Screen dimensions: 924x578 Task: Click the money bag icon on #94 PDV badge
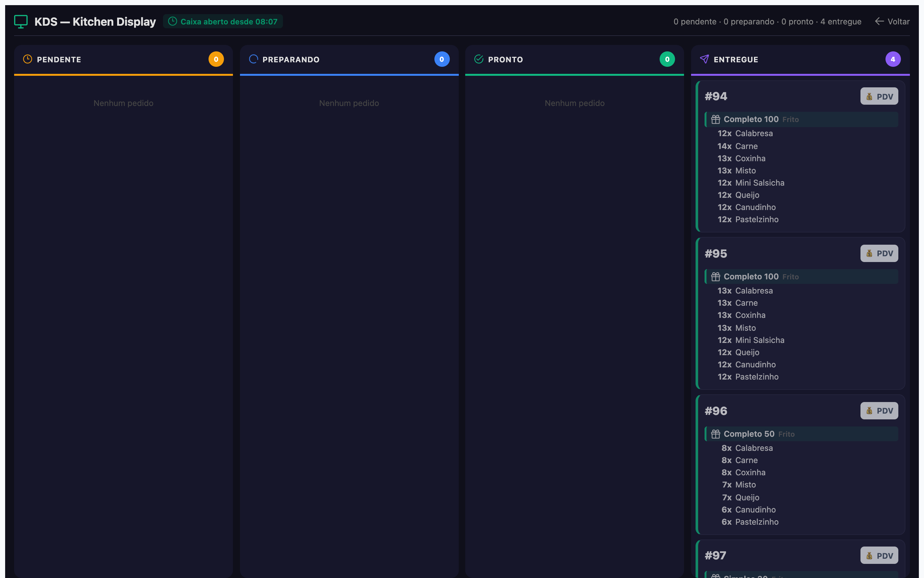pyautogui.click(x=869, y=96)
